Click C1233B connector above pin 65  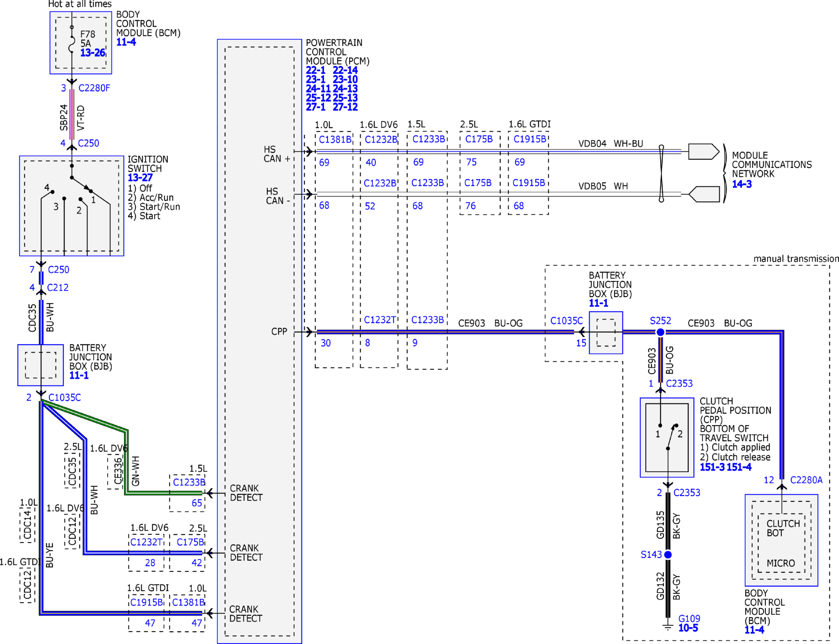pyautogui.click(x=189, y=482)
